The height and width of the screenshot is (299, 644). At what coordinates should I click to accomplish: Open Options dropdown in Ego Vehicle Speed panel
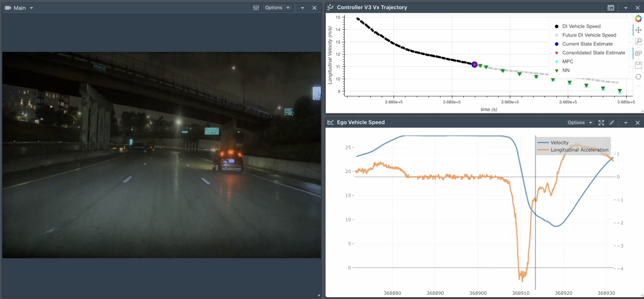[x=580, y=122]
